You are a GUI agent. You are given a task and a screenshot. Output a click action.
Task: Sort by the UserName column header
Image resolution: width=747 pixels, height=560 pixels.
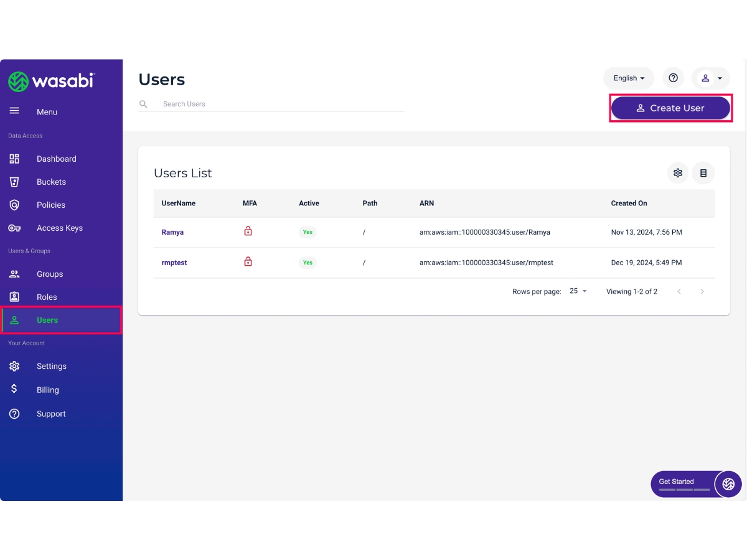coord(179,203)
